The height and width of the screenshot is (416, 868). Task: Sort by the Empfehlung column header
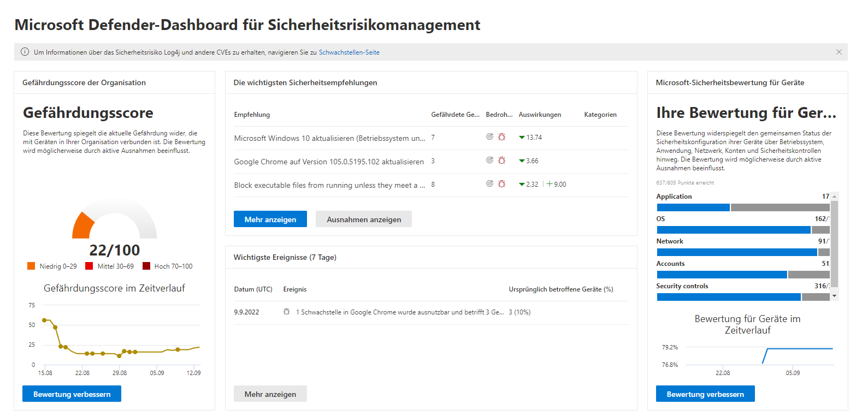coord(252,115)
